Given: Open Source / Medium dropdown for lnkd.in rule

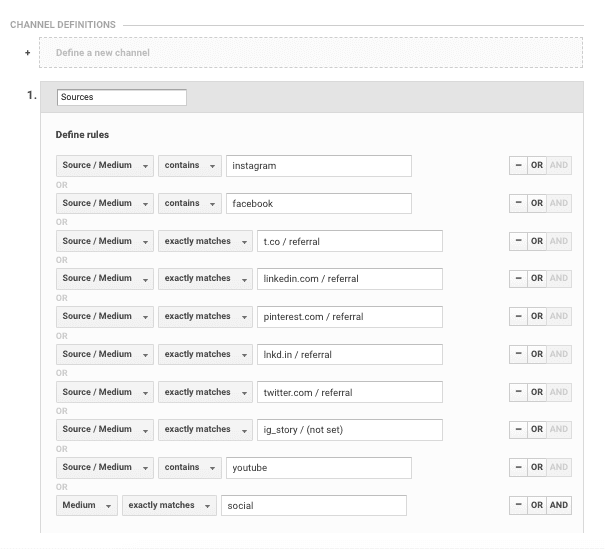Looking at the screenshot, I should click(105, 354).
